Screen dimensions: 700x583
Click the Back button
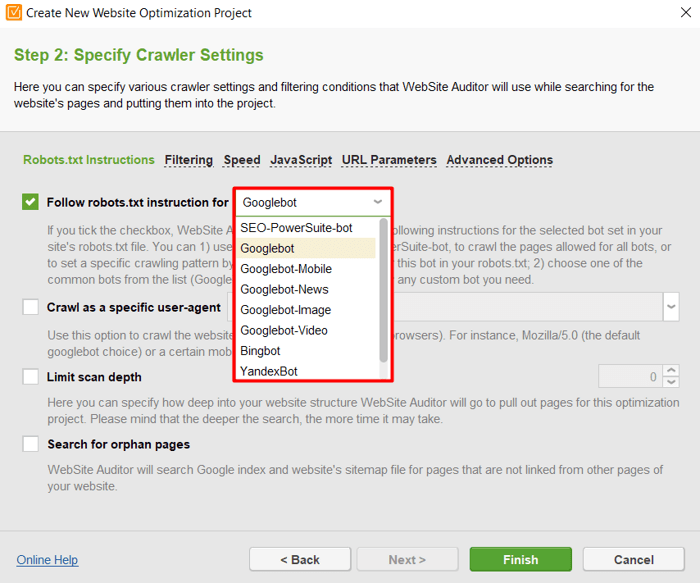[x=300, y=559]
